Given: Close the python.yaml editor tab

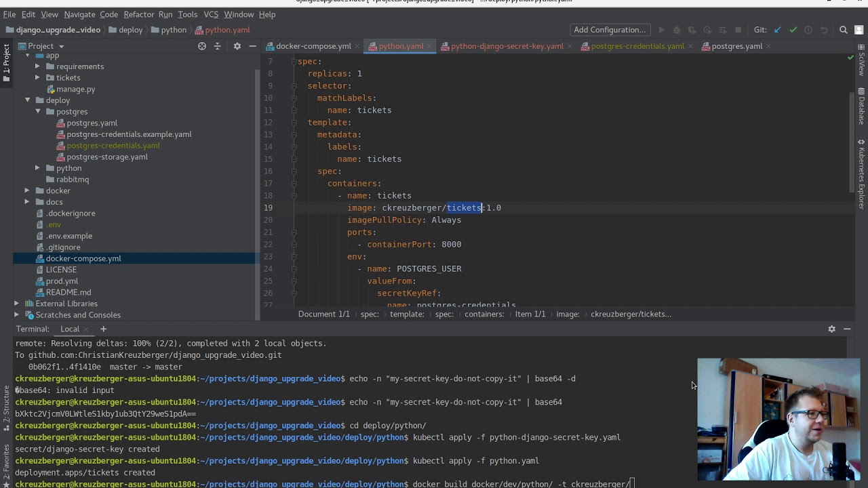Looking at the screenshot, I should pos(430,46).
